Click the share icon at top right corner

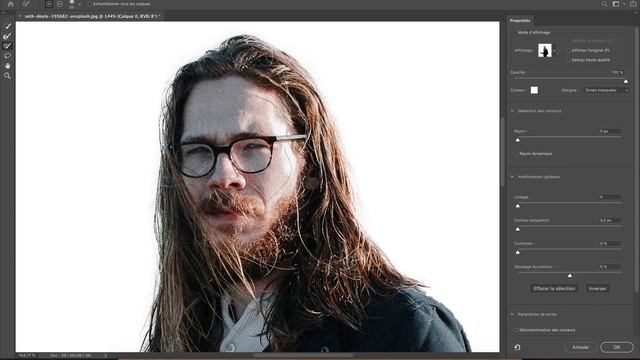634,4
